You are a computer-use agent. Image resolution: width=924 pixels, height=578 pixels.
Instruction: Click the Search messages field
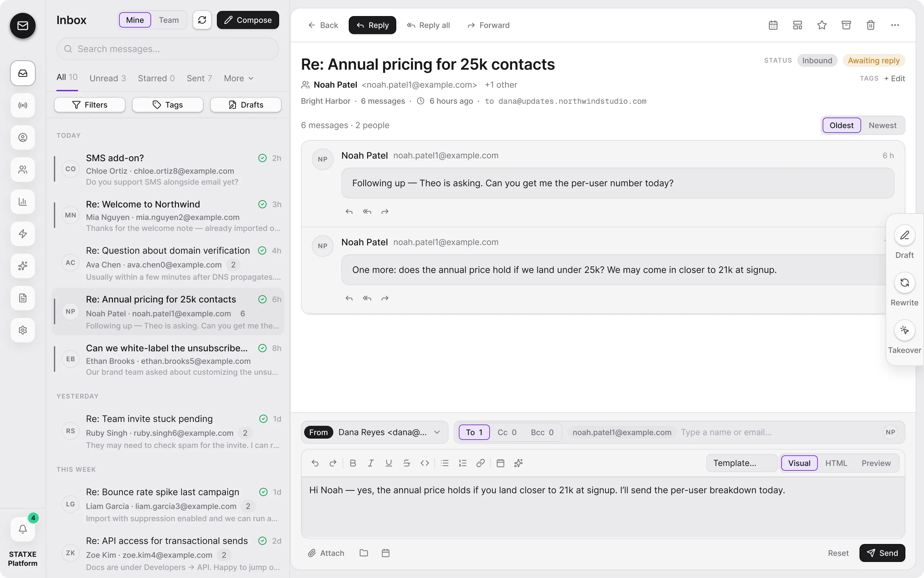(x=167, y=49)
